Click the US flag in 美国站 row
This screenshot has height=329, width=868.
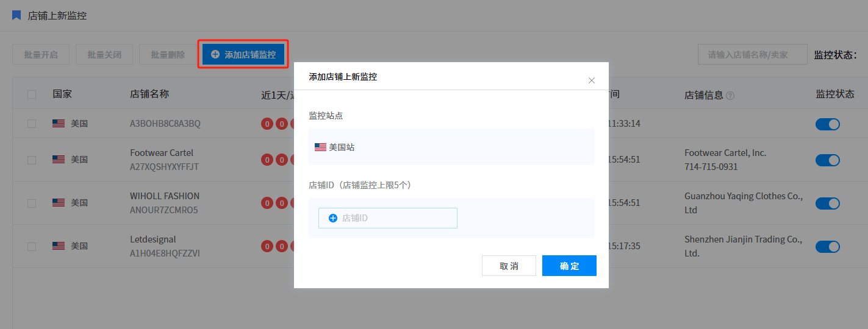click(320, 147)
